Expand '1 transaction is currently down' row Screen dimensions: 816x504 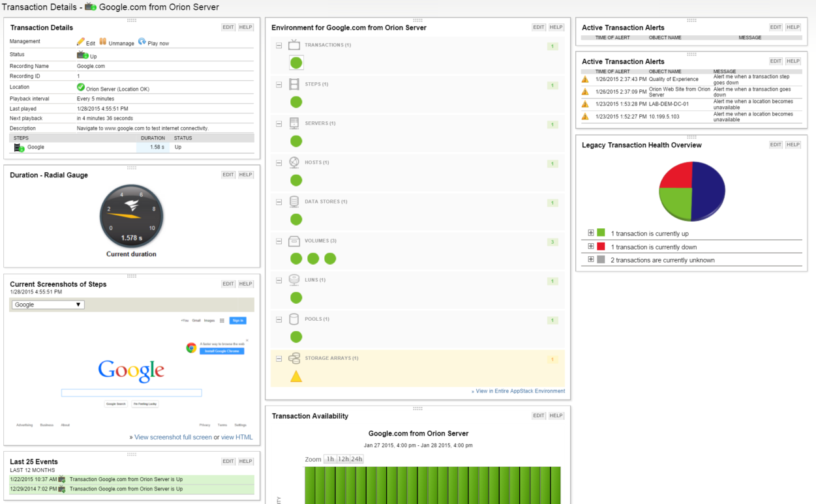tap(591, 246)
